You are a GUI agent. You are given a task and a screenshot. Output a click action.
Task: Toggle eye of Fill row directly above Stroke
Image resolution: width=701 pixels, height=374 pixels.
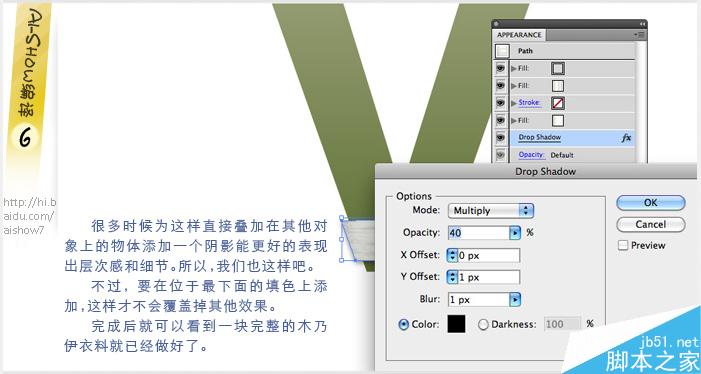(x=501, y=86)
